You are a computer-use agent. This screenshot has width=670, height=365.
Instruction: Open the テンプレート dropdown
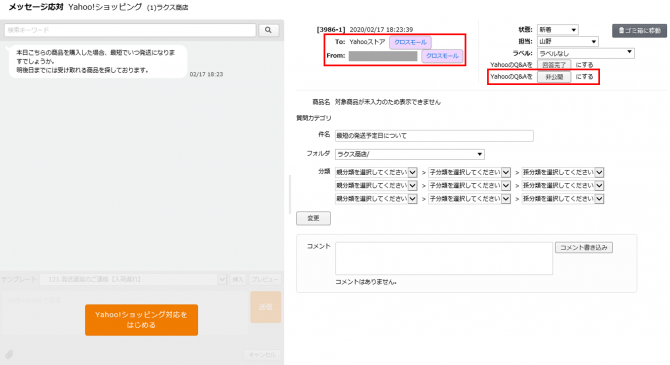[x=133, y=280]
